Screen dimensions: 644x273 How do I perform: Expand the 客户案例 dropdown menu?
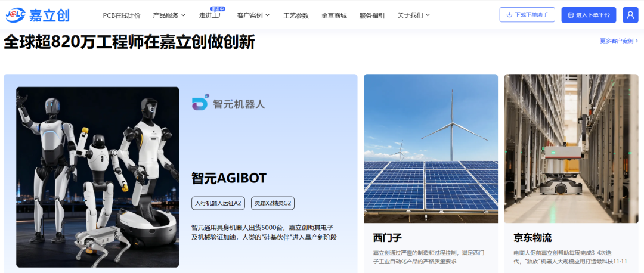(253, 15)
